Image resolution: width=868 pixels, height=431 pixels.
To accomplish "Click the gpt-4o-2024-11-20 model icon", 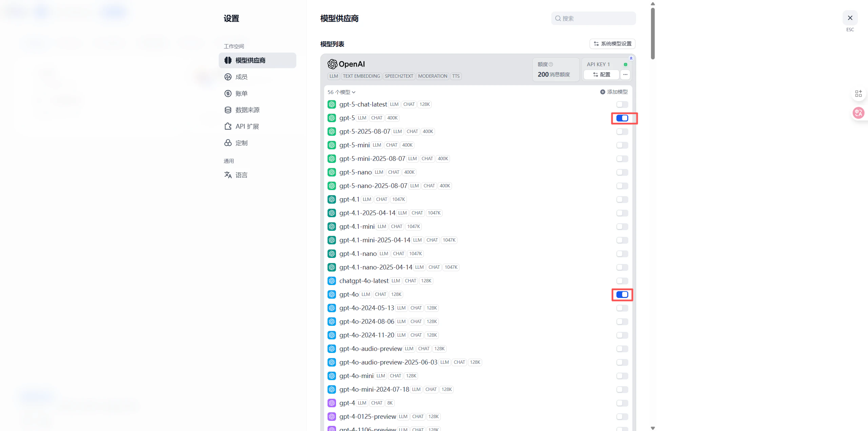I will [332, 335].
